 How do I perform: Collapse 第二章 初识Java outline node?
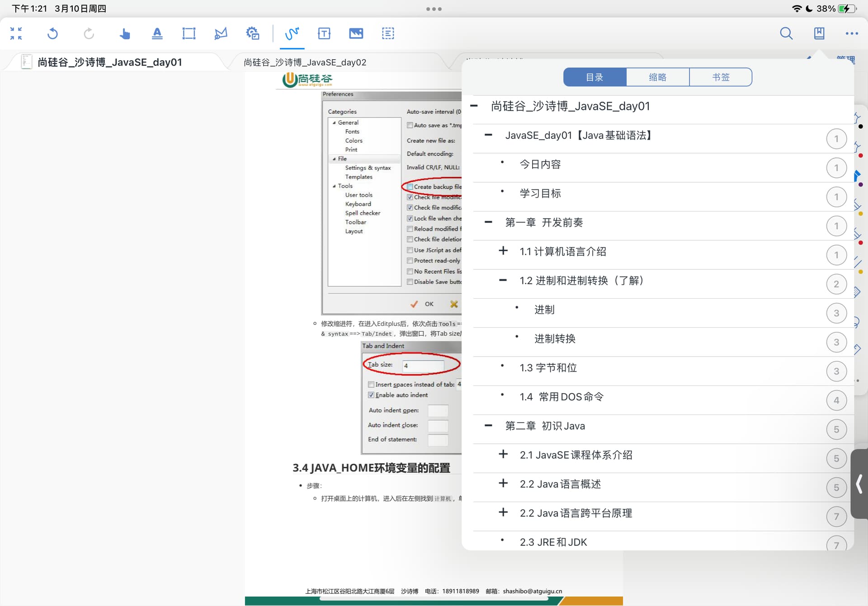click(x=488, y=426)
